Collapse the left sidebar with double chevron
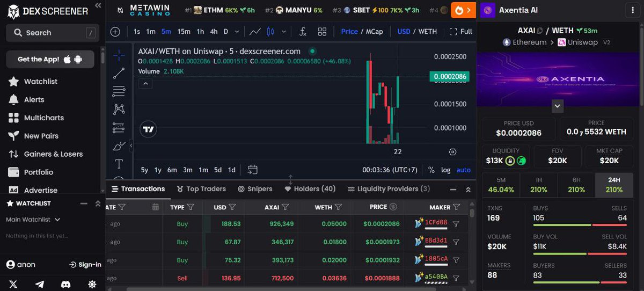This screenshot has height=291, width=644. pyautogui.click(x=98, y=5)
